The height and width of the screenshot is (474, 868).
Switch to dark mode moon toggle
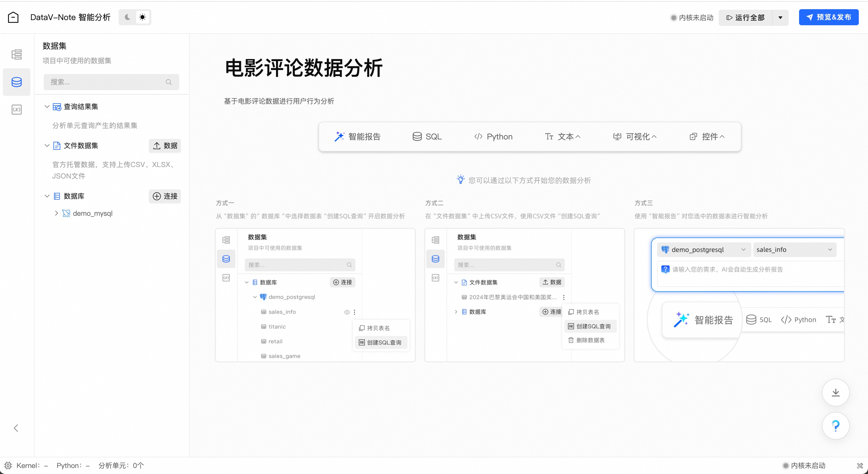[127, 17]
